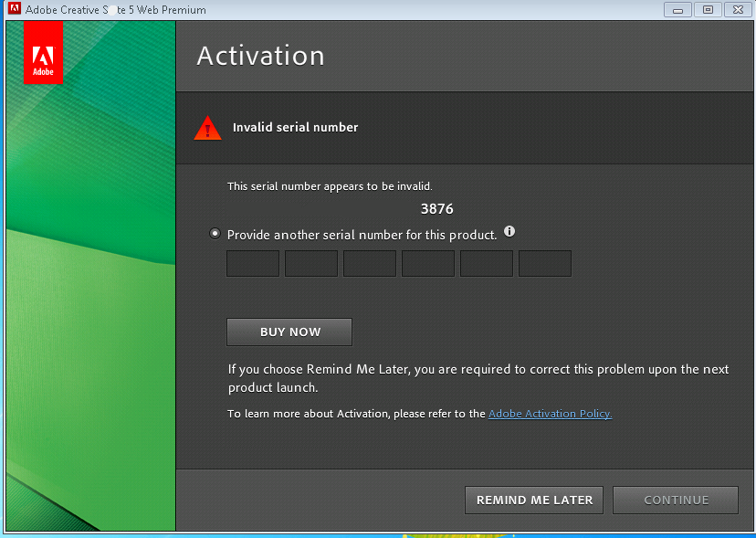Click the CONTINUE button
Screen dimensions: 756x538
[x=676, y=500]
